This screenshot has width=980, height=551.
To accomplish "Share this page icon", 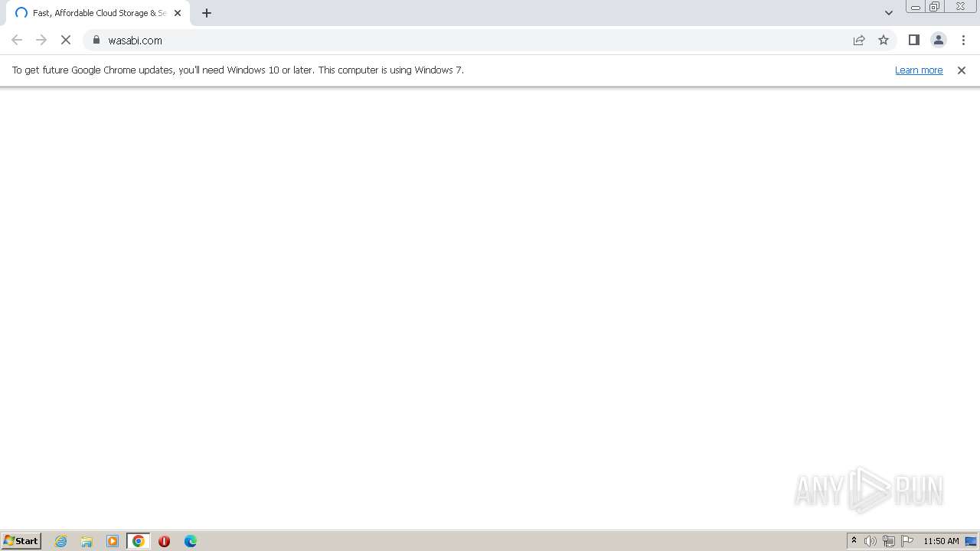I will [859, 40].
